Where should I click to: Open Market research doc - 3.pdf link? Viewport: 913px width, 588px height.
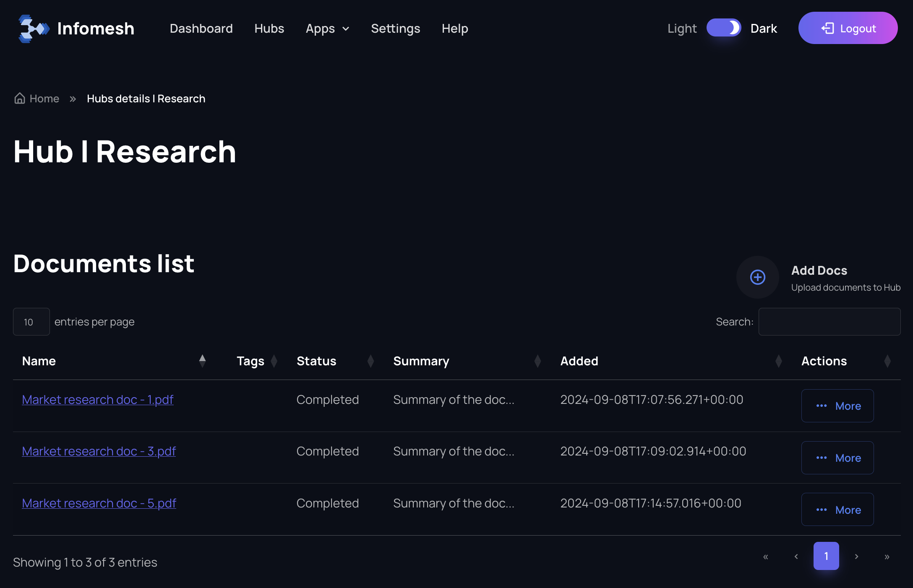[x=99, y=451]
